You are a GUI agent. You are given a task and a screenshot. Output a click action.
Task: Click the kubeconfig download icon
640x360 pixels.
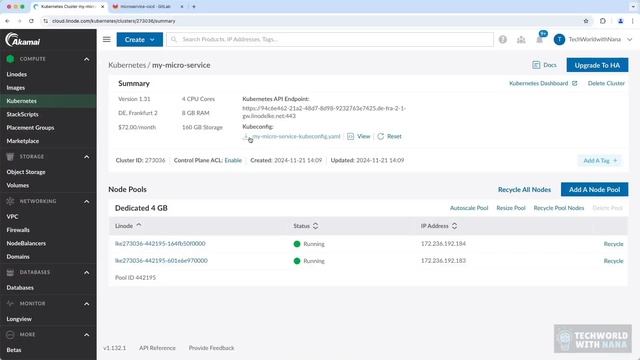tap(246, 136)
